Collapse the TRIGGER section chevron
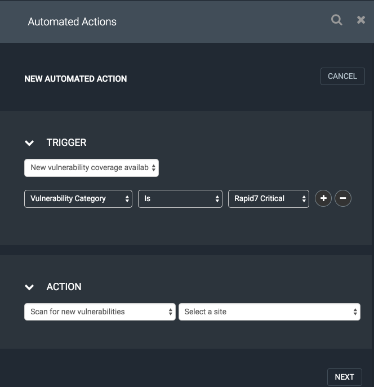 click(29, 143)
